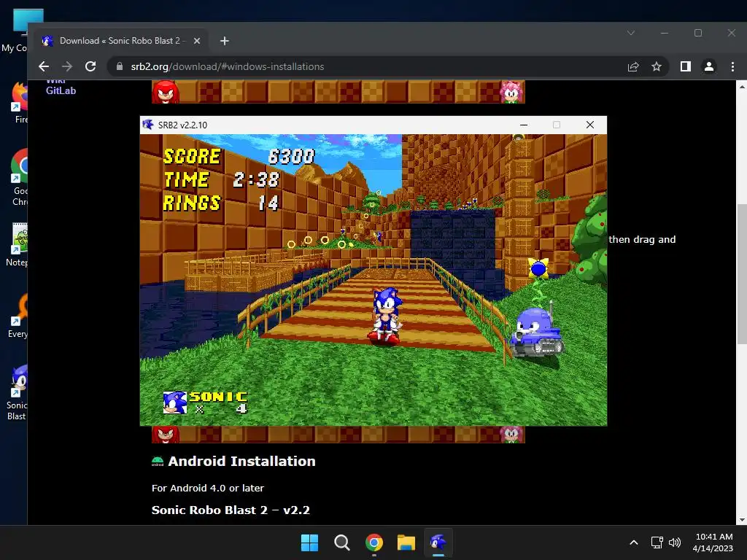Click Chrome icon in taskbar
Viewport: 747px width, 560px height.
(x=374, y=542)
